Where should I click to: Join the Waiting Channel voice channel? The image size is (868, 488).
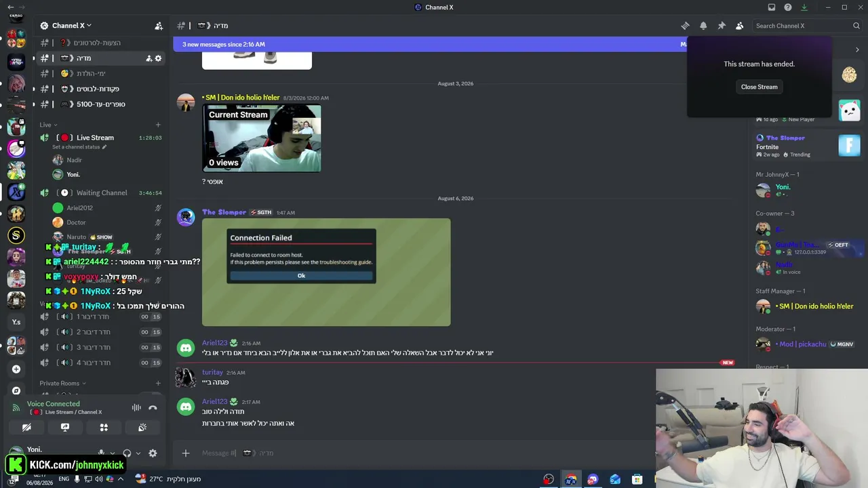tap(102, 192)
